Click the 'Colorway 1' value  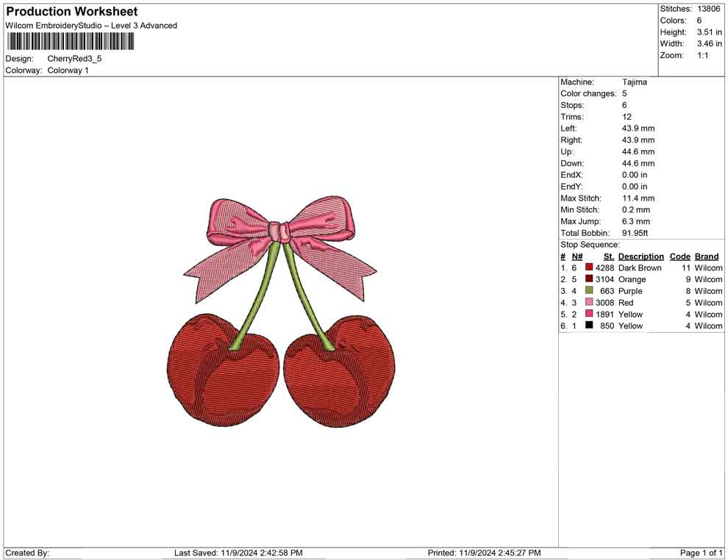(x=68, y=71)
